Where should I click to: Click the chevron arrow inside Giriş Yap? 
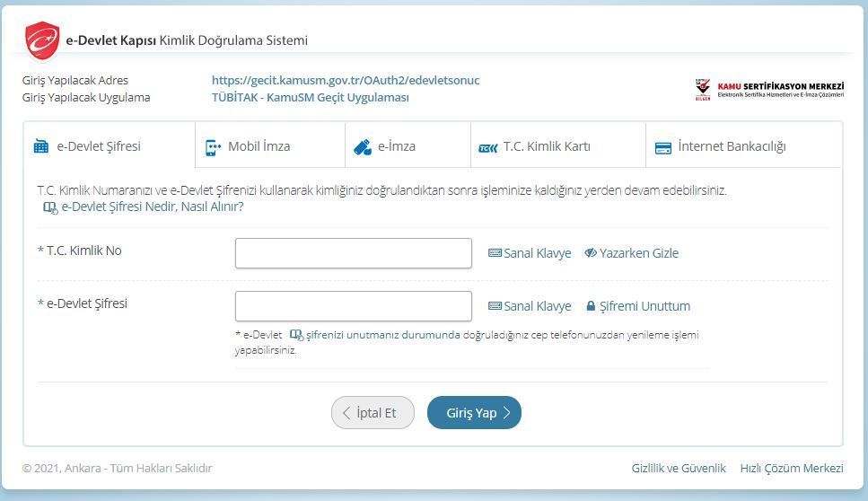click(x=506, y=413)
